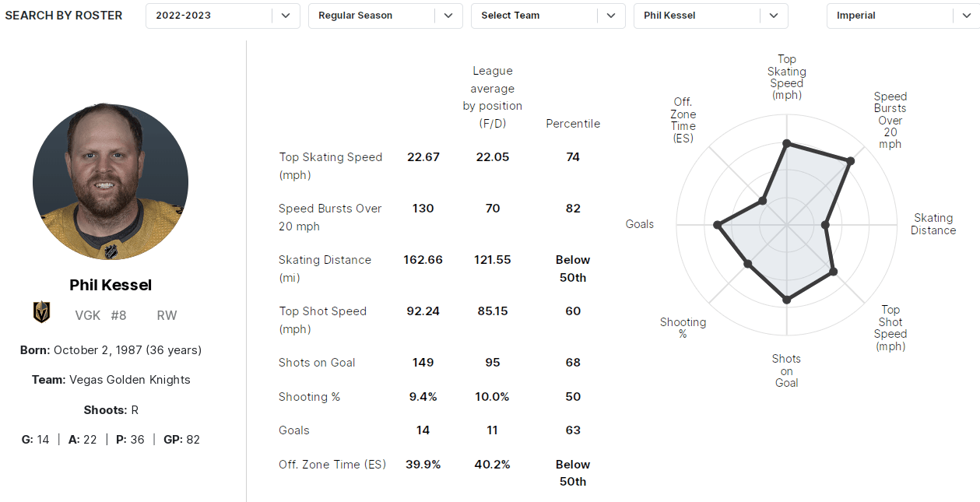
Task: Click the chevron arrow beside Select Team
Action: pyautogui.click(x=611, y=16)
